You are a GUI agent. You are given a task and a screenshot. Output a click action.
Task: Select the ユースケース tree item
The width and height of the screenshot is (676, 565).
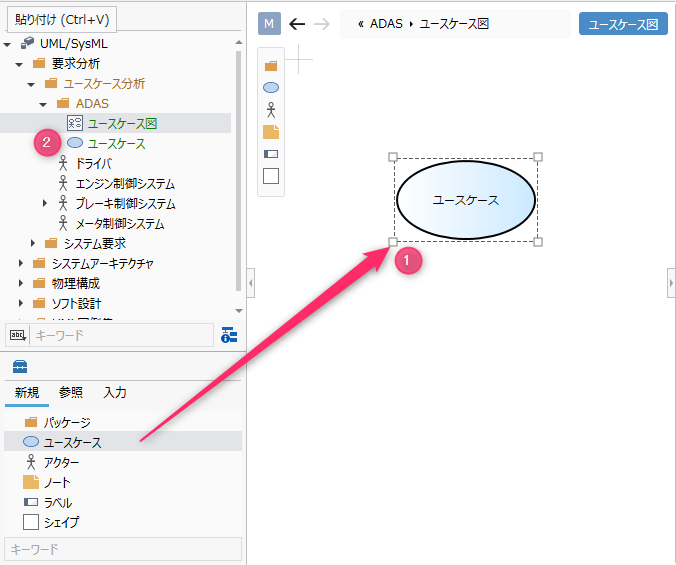point(116,144)
